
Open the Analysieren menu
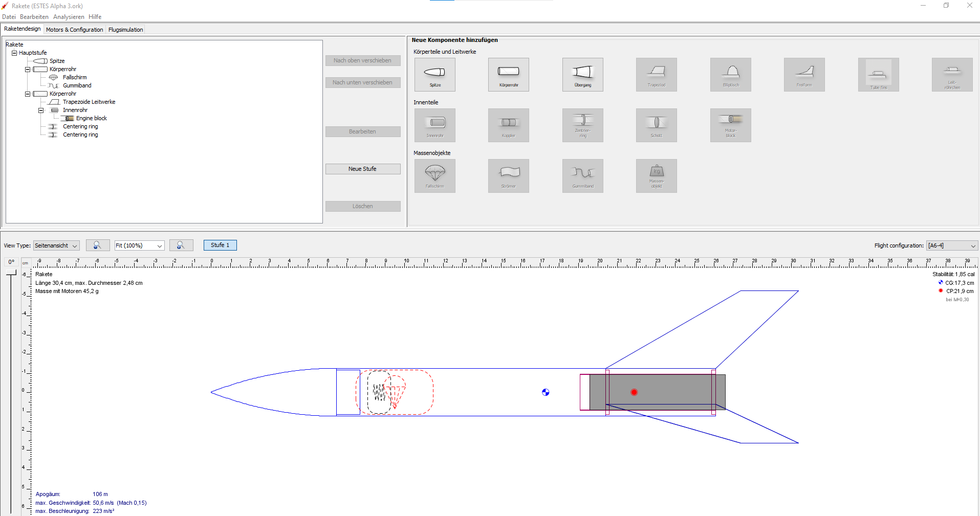coord(69,17)
